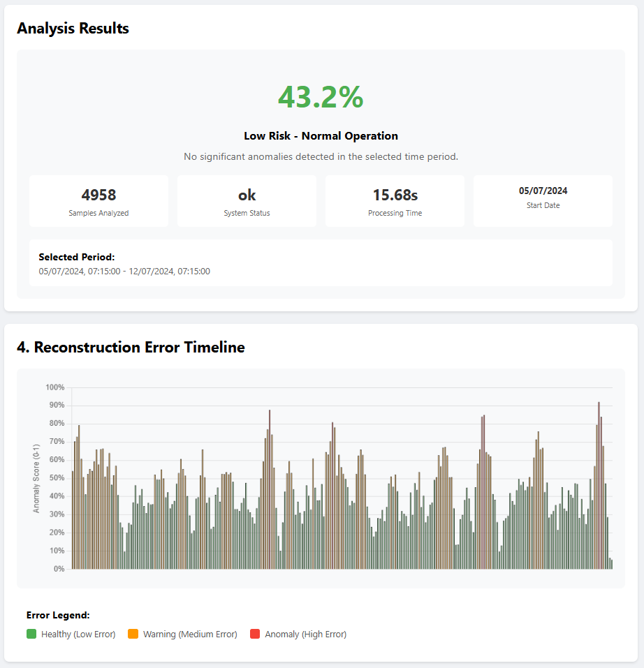This screenshot has height=668, width=644.
Task: Select the Low Risk - Normal Operation label
Action: pyautogui.click(x=321, y=136)
